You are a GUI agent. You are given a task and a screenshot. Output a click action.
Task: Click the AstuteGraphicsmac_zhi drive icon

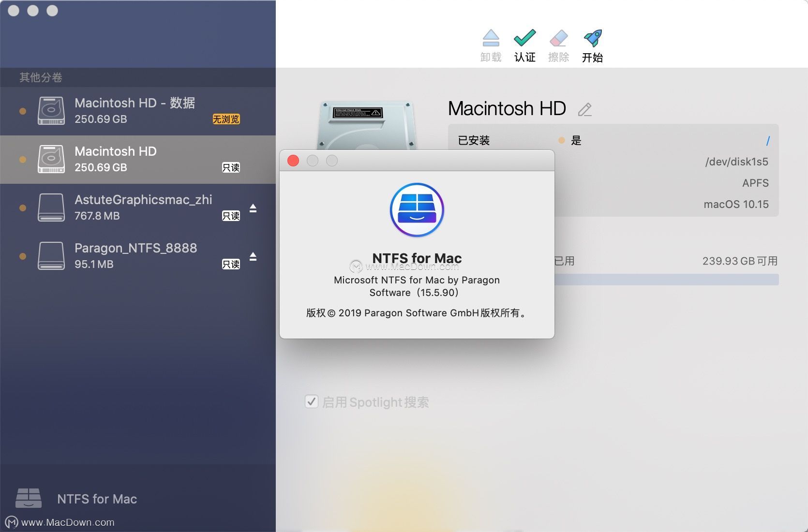(x=51, y=207)
